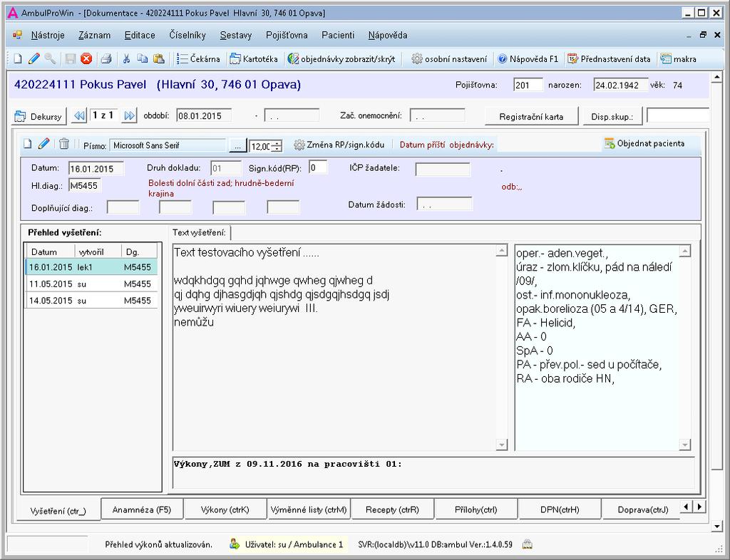Open osobní nastavení settings
Image resolution: width=730 pixels, height=560 pixels.
(450, 59)
